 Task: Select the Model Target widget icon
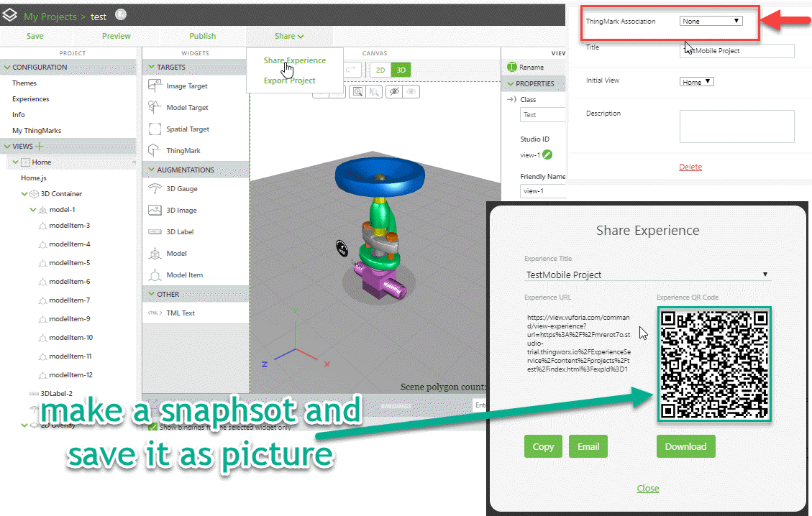pyautogui.click(x=155, y=107)
